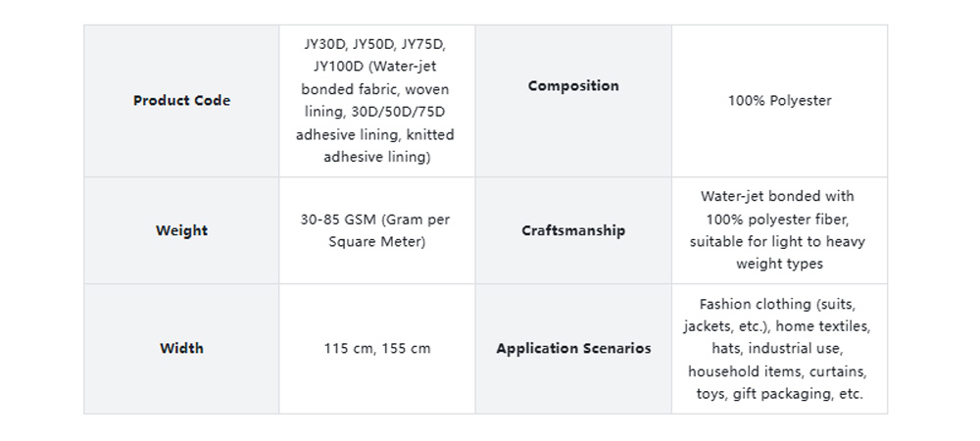The image size is (980, 441).
Task: Click the 'weight types' text line
Action: coord(779,264)
